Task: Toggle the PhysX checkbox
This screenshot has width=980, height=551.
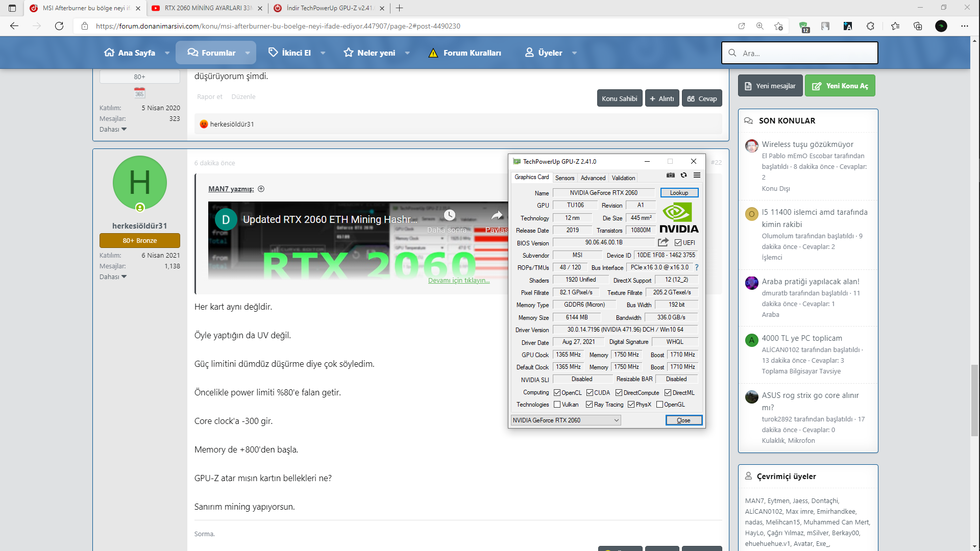Action: (x=631, y=405)
